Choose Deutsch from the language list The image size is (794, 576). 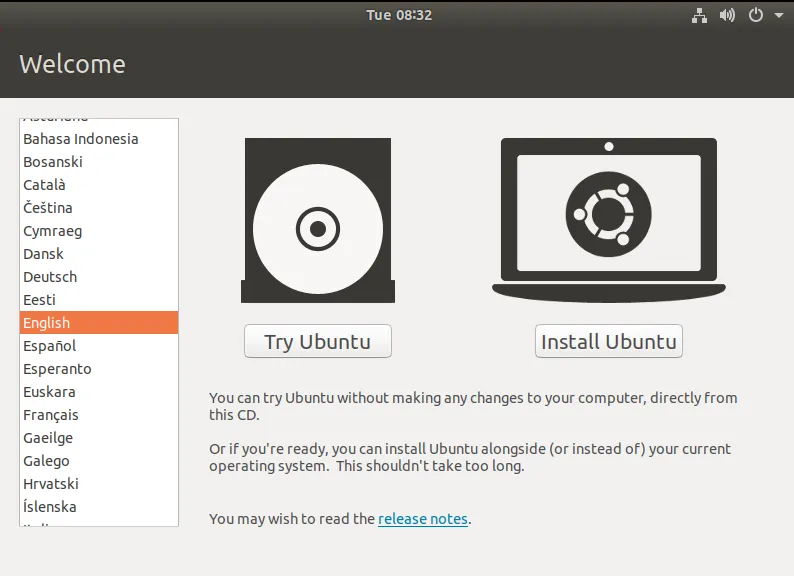click(x=99, y=277)
